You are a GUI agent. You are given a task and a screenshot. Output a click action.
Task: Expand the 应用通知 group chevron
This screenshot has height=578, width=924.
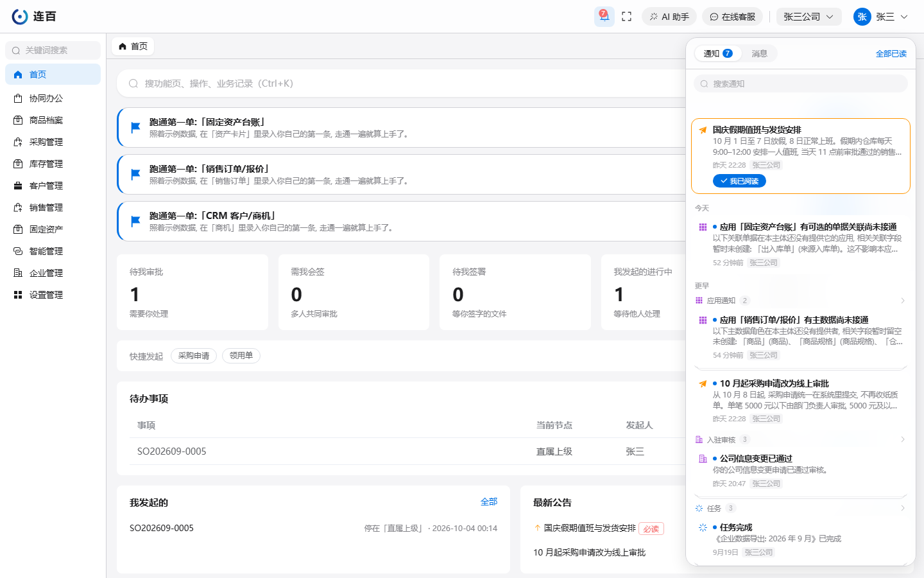pyautogui.click(x=903, y=301)
